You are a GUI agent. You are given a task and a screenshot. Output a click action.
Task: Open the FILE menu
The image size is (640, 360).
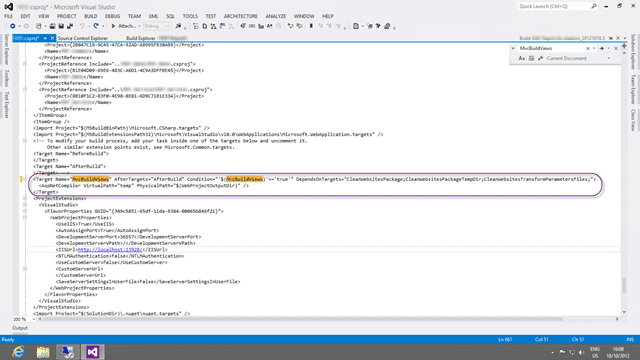(9, 16)
